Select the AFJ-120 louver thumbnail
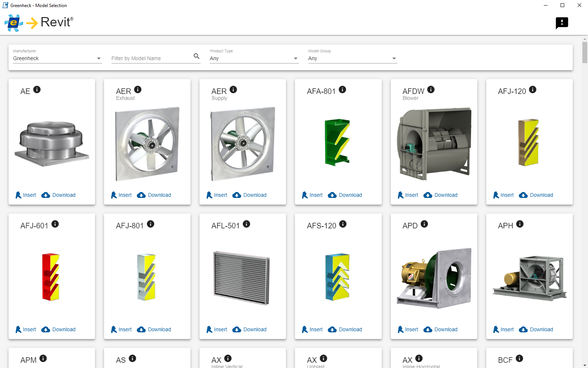Image resolution: width=588 pixels, height=368 pixels. coord(529,142)
